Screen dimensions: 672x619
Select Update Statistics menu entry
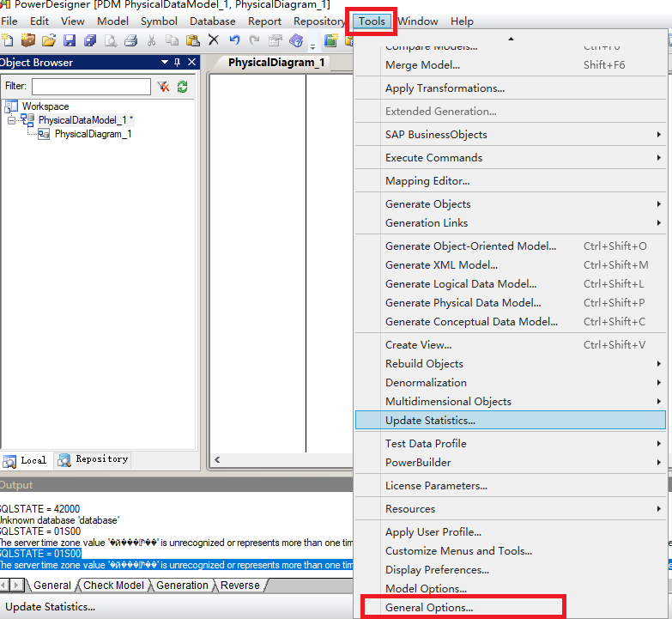tap(511, 420)
